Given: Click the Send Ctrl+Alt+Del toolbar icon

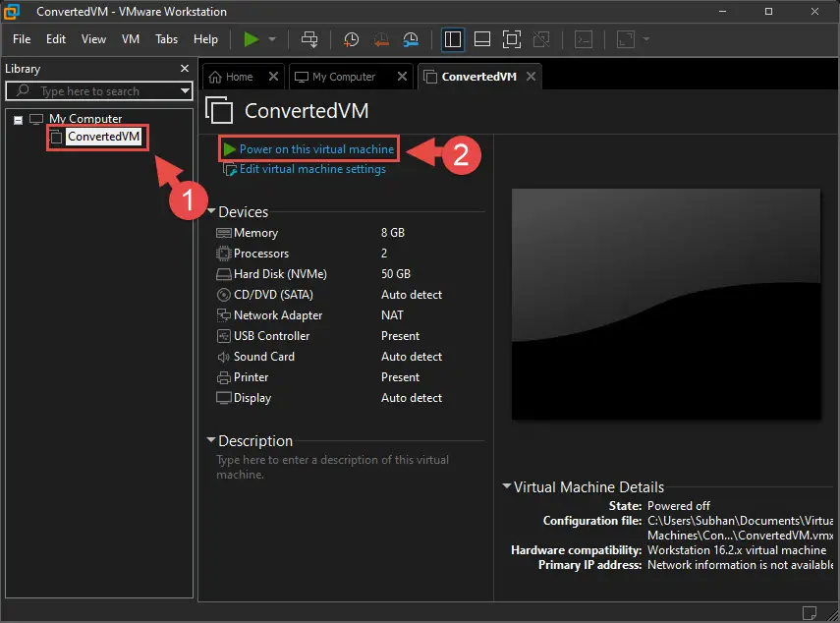Looking at the screenshot, I should pos(309,39).
